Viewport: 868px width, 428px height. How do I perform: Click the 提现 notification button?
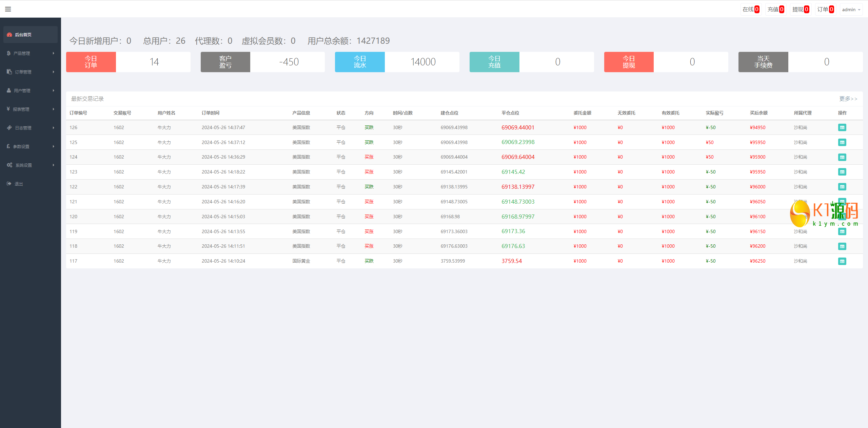pos(801,9)
